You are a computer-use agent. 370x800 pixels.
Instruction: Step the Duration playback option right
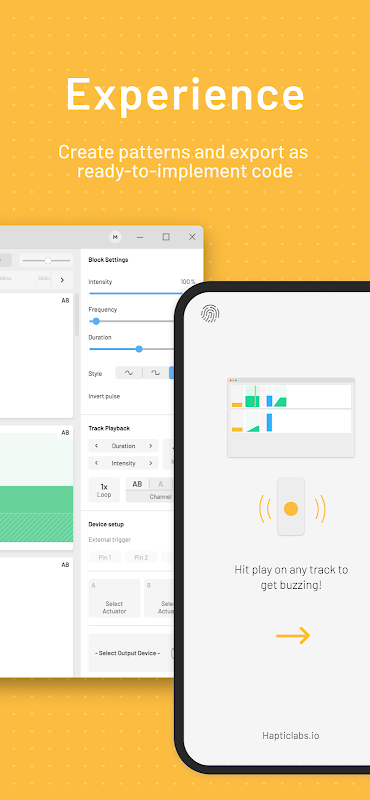pyautogui.click(x=151, y=446)
